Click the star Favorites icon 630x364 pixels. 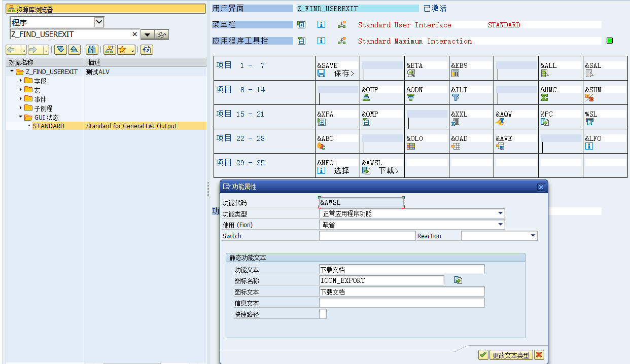123,49
